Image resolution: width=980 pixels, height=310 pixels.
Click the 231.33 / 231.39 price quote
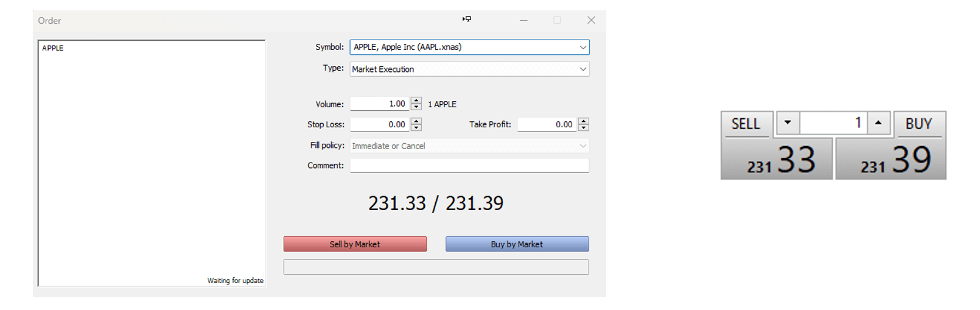click(x=436, y=203)
